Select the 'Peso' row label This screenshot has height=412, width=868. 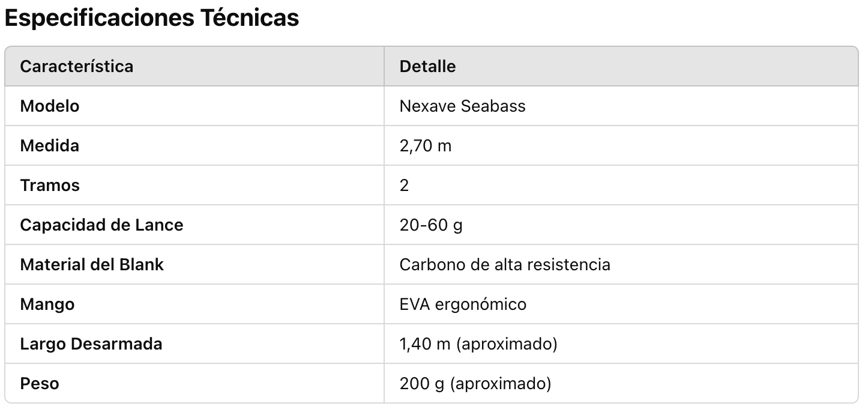(40, 383)
